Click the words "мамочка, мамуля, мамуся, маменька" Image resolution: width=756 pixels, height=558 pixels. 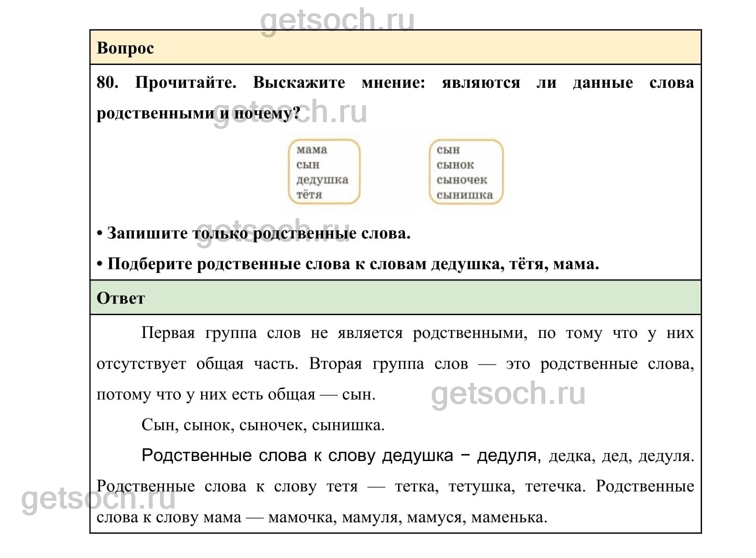point(407,517)
